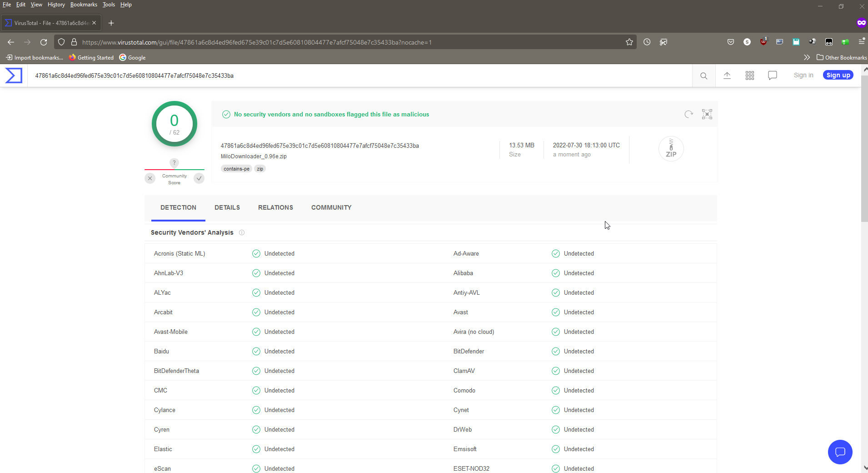Open the history clock icon in toolbar
This screenshot has height=473, width=868.
647,42
